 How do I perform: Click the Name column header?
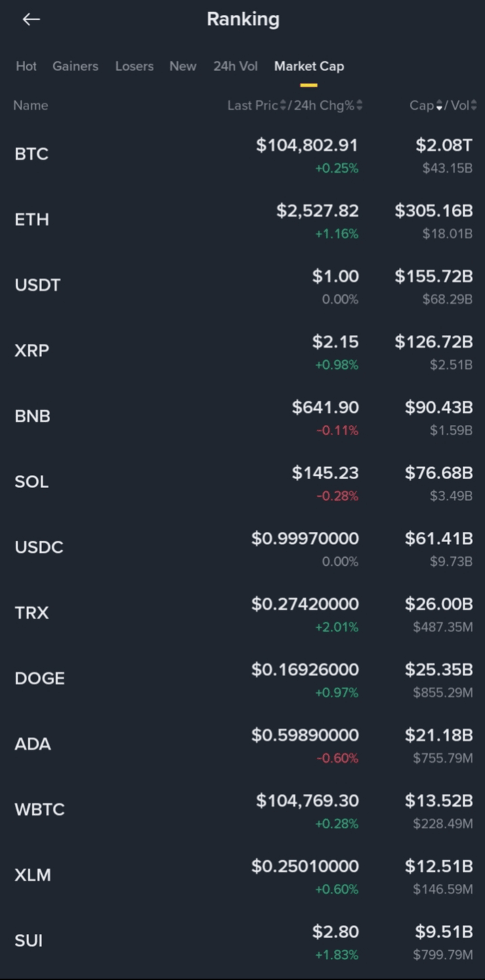[x=30, y=106]
